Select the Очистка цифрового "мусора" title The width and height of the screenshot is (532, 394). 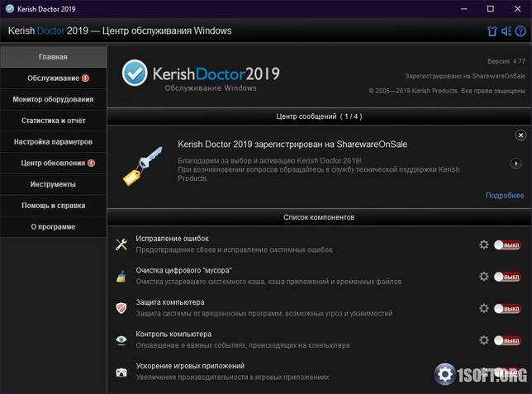183,270
